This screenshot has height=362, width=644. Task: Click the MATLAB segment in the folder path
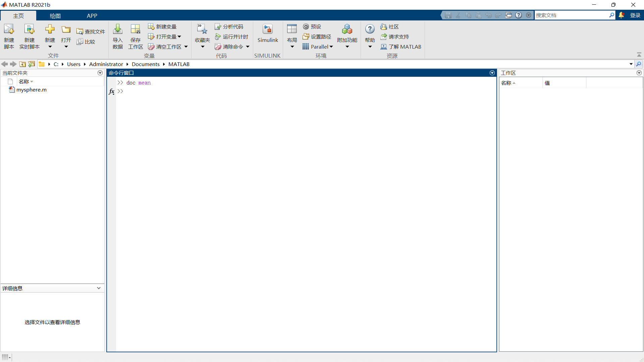pyautogui.click(x=179, y=64)
